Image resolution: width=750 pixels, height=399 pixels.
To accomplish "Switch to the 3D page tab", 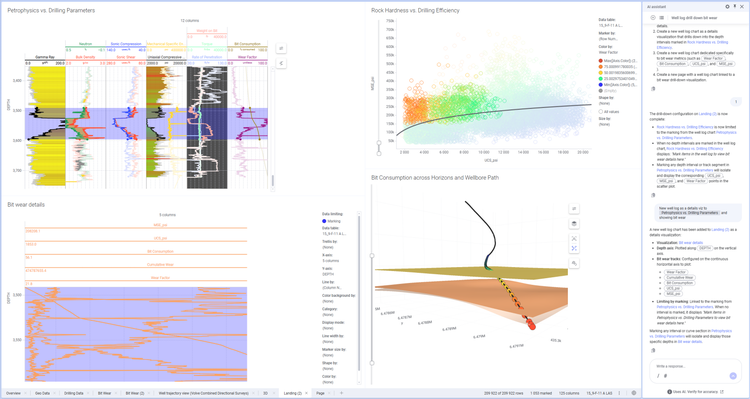I will tap(265, 393).
